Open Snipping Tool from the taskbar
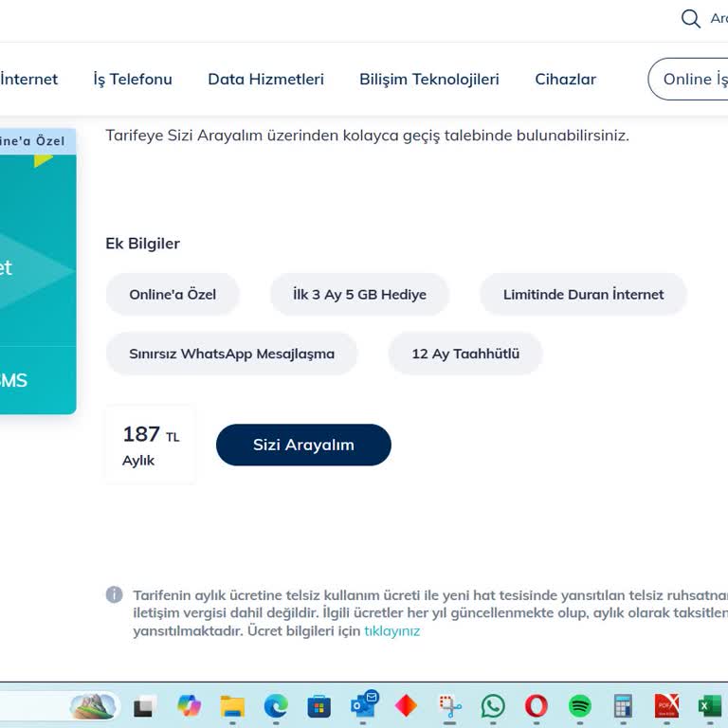The image size is (728, 728). point(450,707)
